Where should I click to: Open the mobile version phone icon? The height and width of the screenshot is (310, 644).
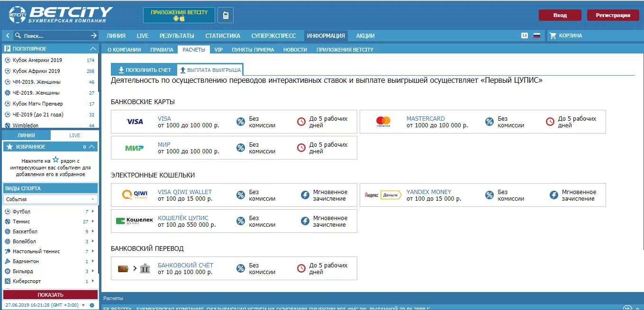tap(226, 15)
